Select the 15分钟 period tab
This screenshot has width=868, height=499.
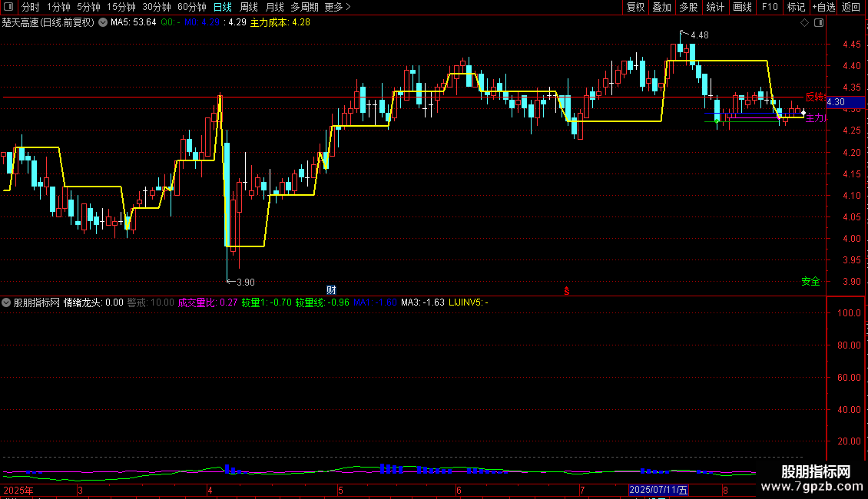[121, 7]
